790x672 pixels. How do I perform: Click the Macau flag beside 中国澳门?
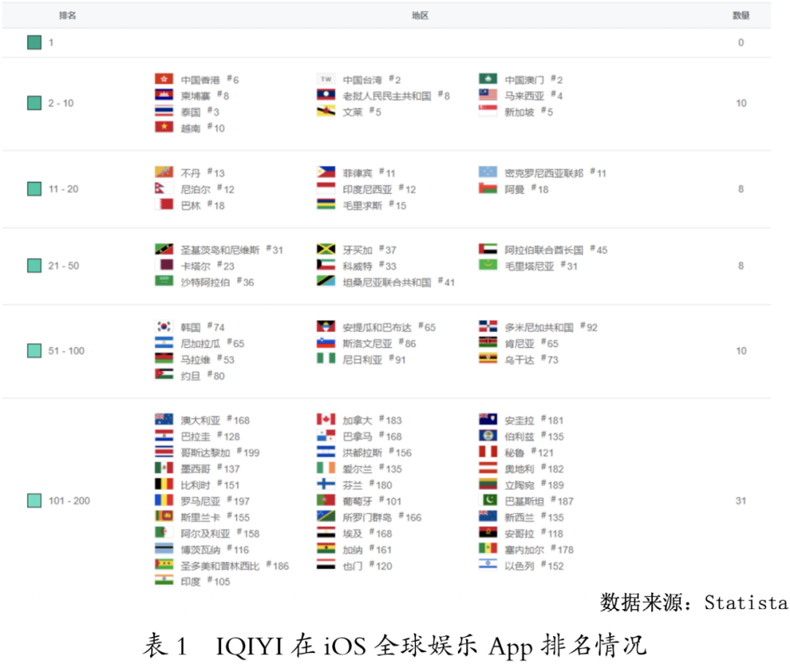pos(488,79)
